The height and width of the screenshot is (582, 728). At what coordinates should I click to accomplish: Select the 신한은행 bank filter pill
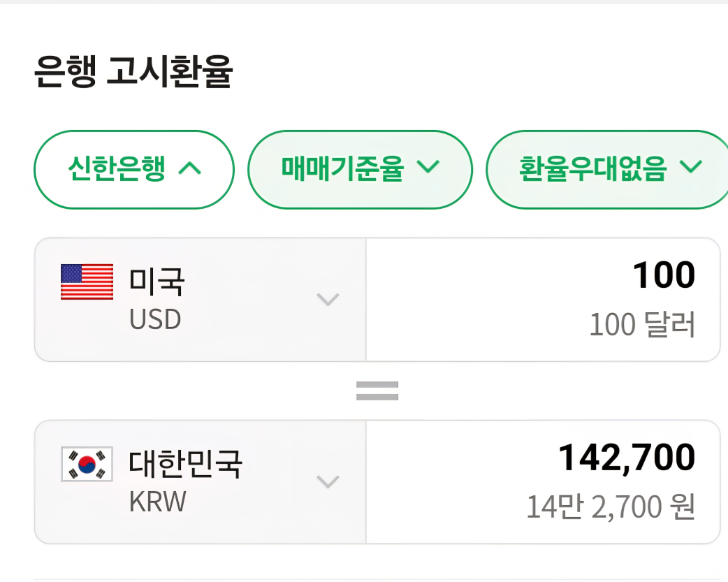coord(133,168)
